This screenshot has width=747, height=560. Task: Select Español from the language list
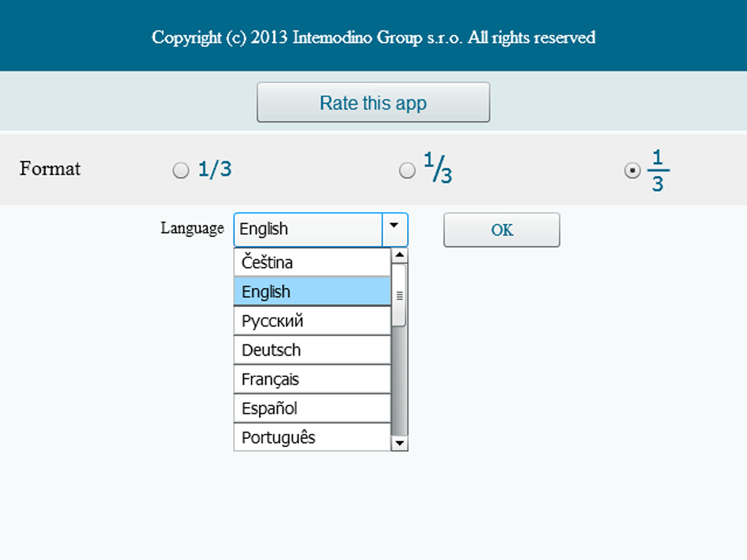click(x=312, y=408)
